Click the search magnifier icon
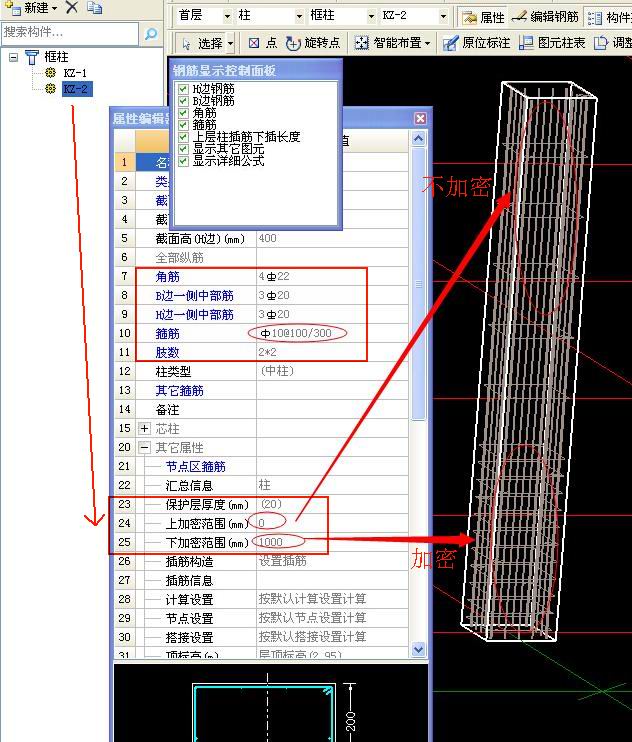 [x=151, y=33]
